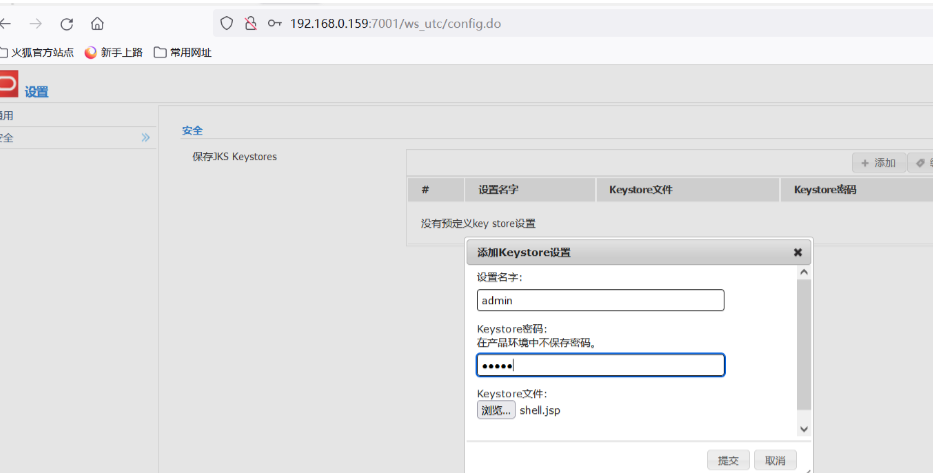This screenshot has height=473, width=933.
Task: Click the browser forward arrow
Action: 36,23
